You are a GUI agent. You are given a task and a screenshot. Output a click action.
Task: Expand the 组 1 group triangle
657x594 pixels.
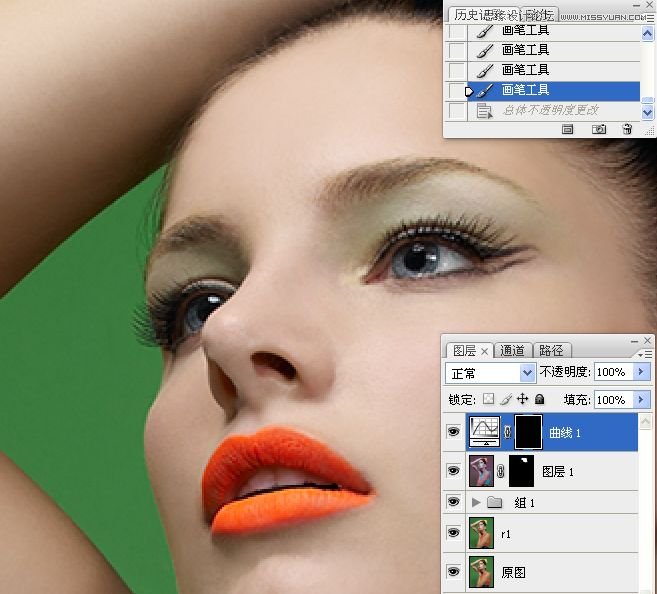476,502
